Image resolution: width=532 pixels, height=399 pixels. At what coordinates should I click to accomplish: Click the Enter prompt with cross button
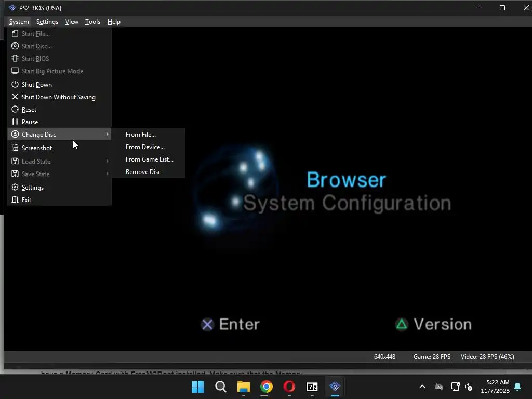tap(230, 324)
